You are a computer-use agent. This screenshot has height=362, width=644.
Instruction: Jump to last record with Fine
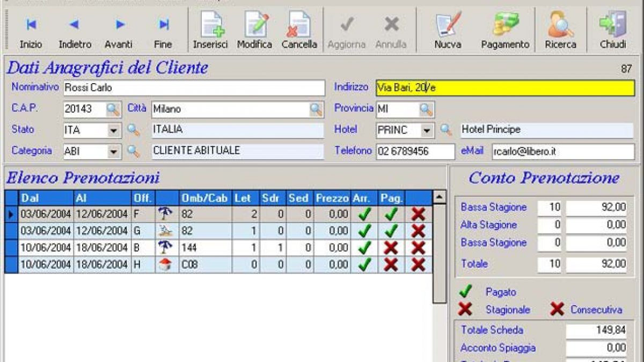(x=163, y=32)
